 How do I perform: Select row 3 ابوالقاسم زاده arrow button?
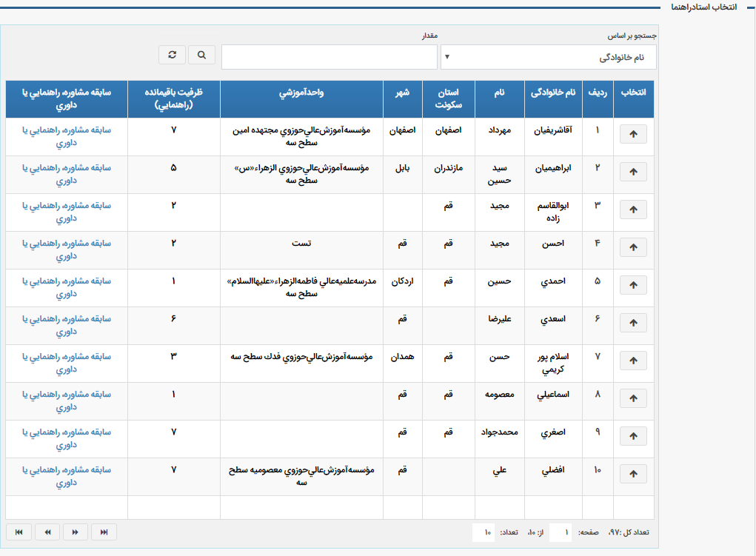(633, 210)
